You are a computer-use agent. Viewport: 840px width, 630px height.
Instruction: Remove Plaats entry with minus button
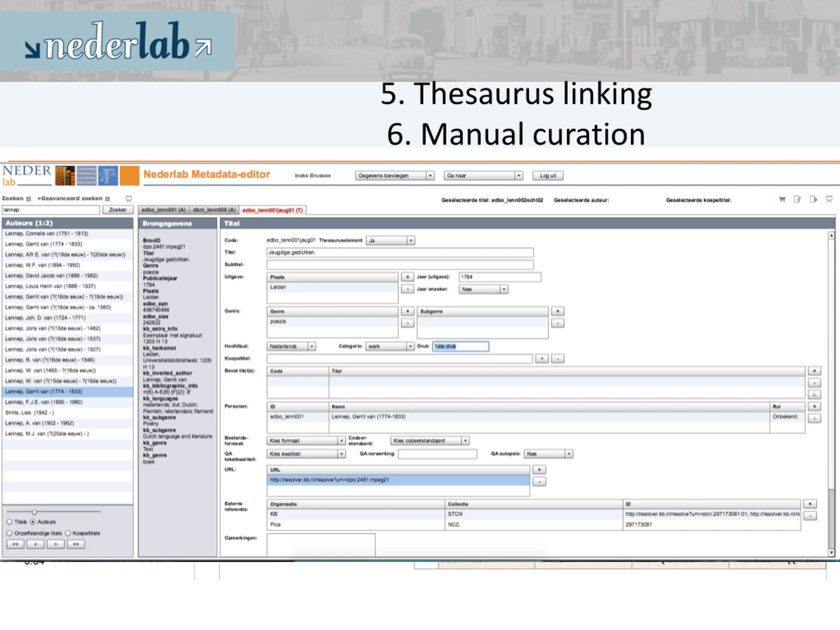(x=408, y=289)
